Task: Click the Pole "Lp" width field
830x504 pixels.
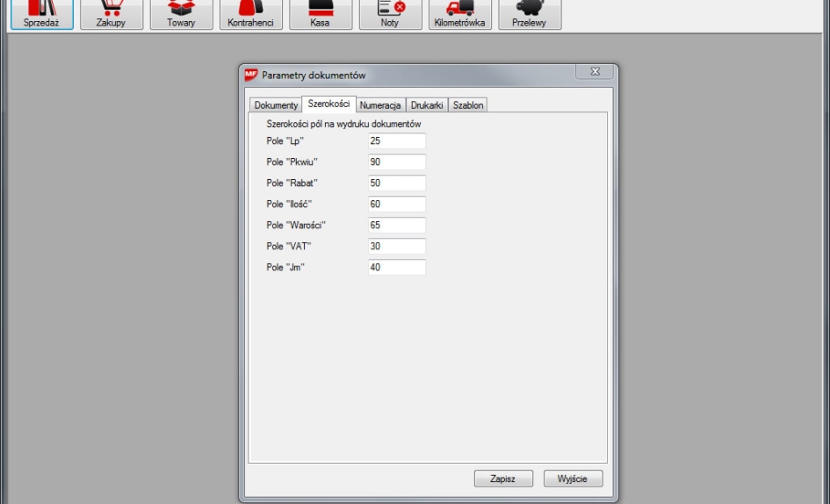Action: [396, 141]
